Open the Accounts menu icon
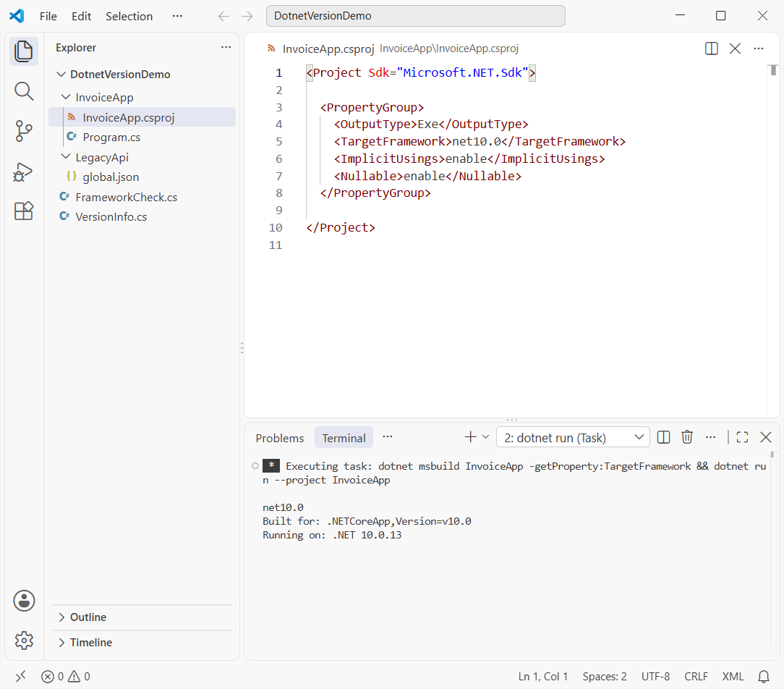 [23, 601]
